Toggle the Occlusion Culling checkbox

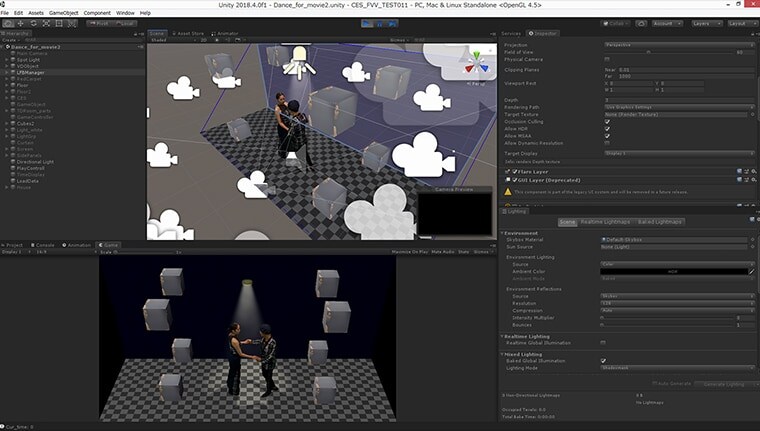(x=607, y=122)
